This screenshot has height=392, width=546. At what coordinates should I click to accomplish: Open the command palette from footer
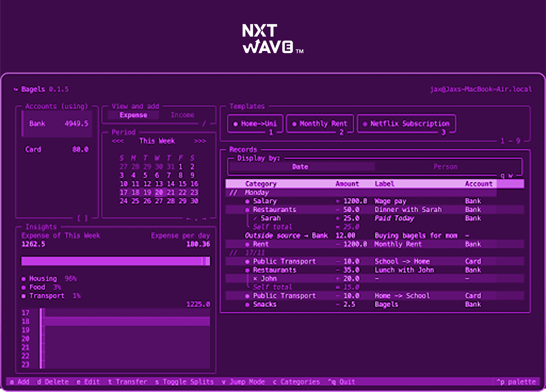516,382
